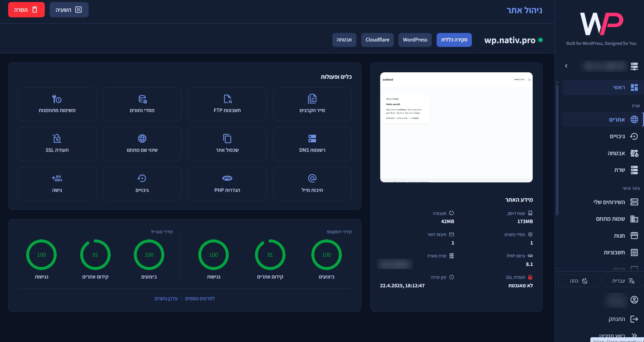Open DNS records tool (רשומות DNS)
The height and width of the screenshot is (342, 644).
(x=312, y=144)
